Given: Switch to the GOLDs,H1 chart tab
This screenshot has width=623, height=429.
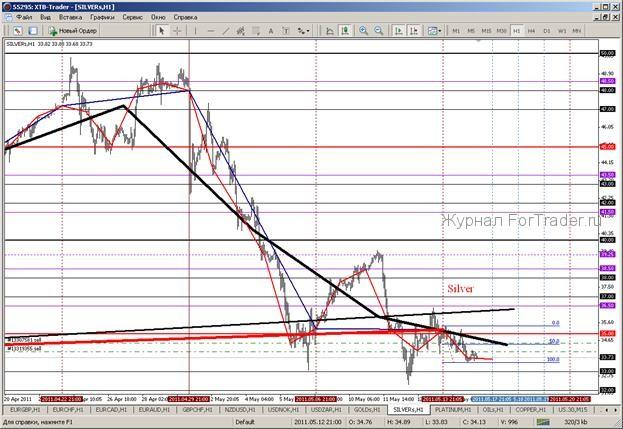Looking at the screenshot, I should click(x=368, y=410).
